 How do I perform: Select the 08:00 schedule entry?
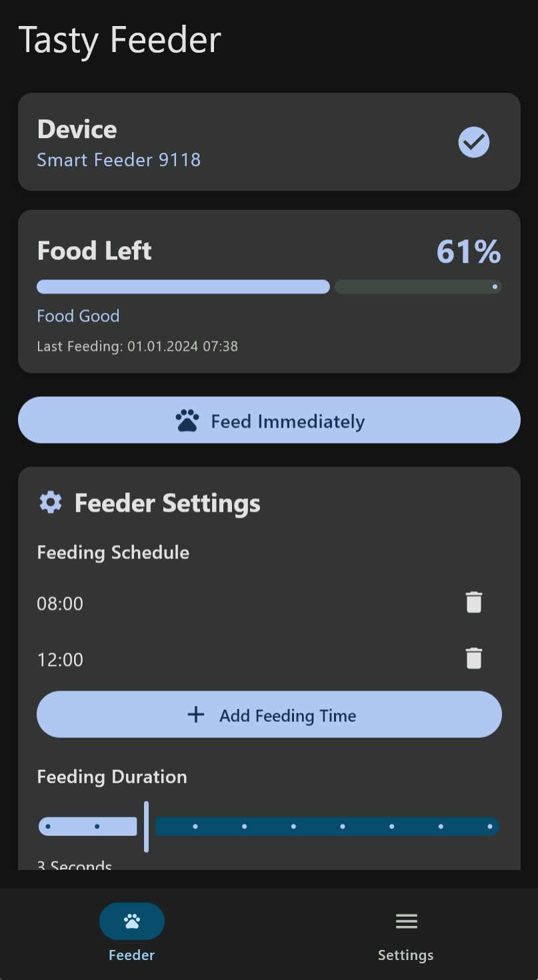(60, 604)
